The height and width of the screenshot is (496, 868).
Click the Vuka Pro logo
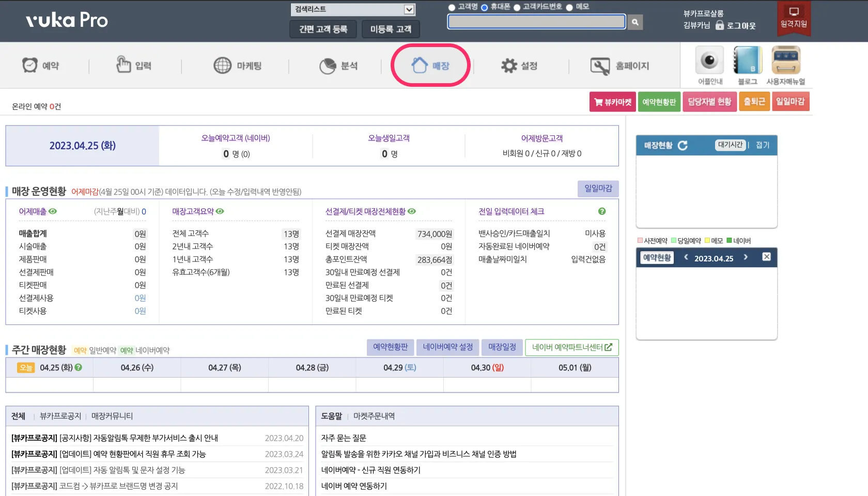(67, 20)
